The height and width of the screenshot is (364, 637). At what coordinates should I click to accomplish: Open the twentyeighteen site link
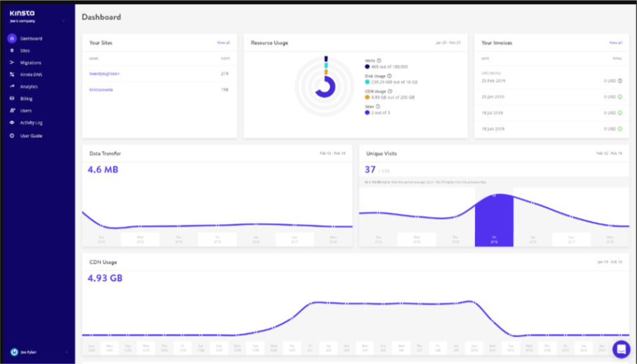104,74
